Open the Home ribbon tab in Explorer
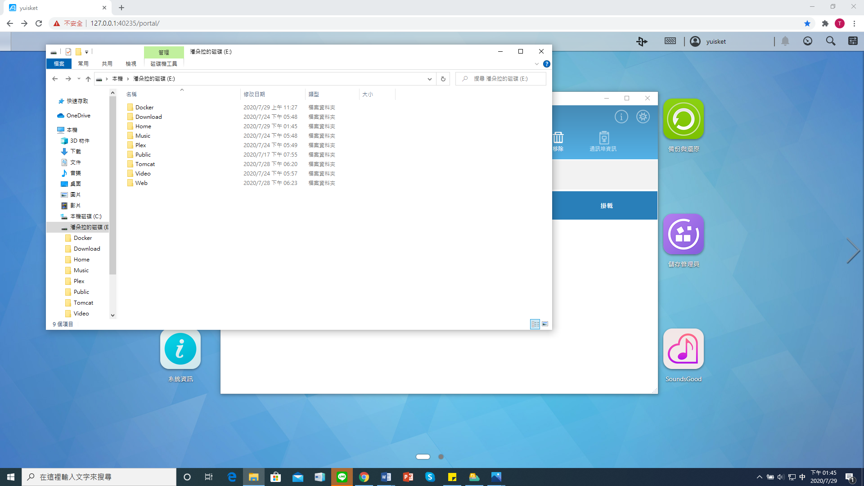Viewport: 864px width, 486px height. (x=83, y=64)
